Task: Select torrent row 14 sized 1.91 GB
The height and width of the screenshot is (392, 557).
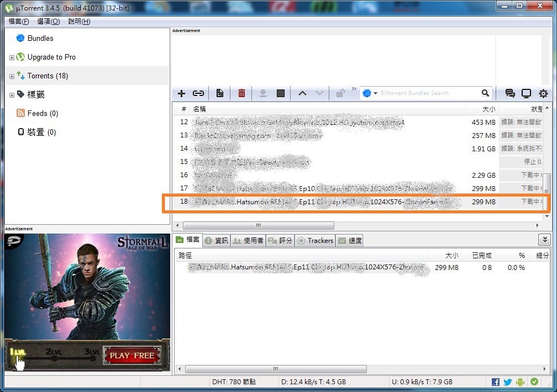Action: point(359,149)
